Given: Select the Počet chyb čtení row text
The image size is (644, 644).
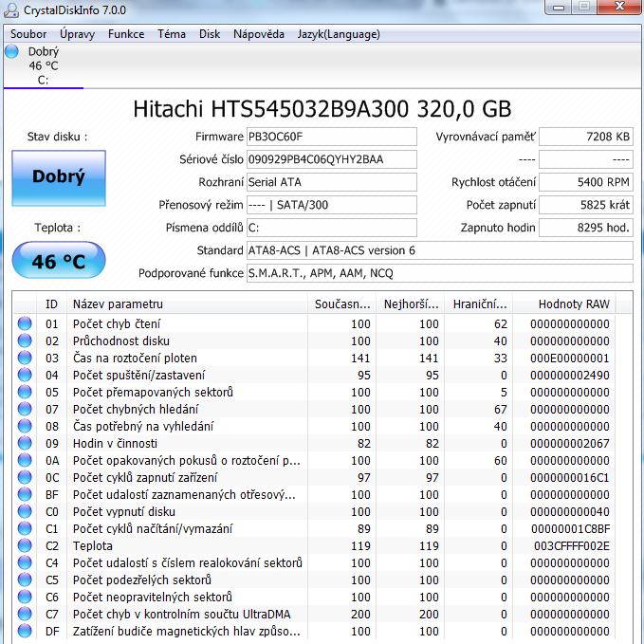Looking at the screenshot, I should 117,324.
